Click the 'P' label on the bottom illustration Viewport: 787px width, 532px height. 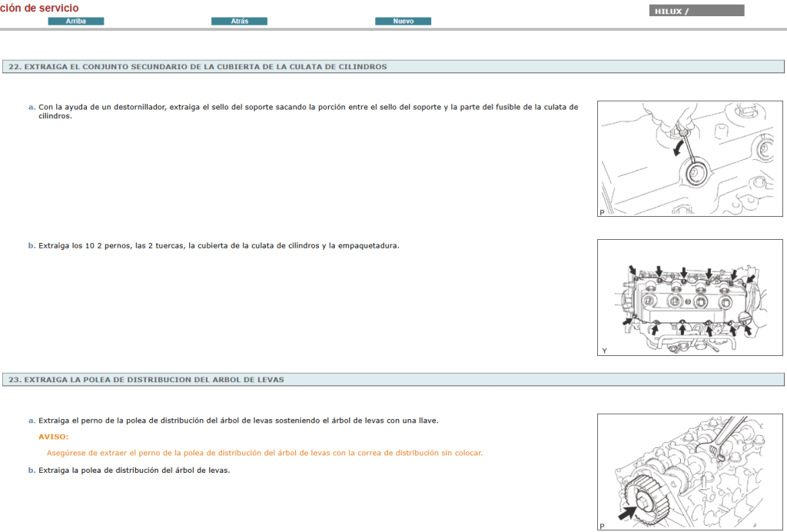click(x=601, y=525)
